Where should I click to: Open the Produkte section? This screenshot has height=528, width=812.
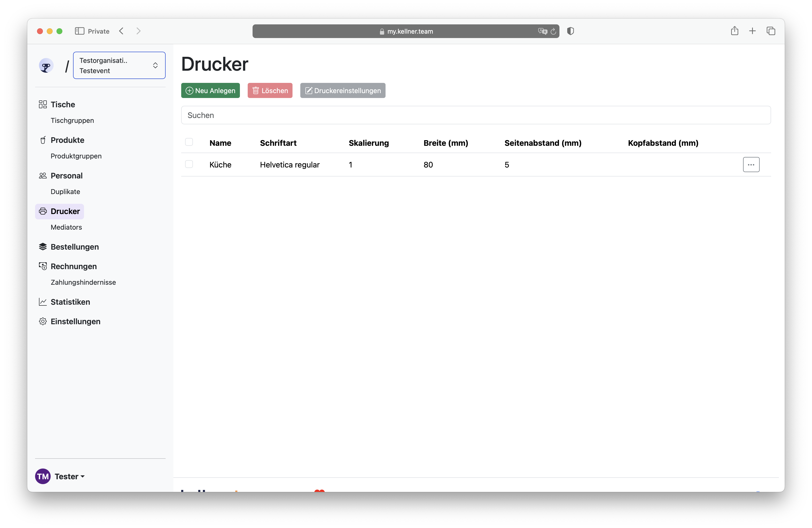coord(67,140)
